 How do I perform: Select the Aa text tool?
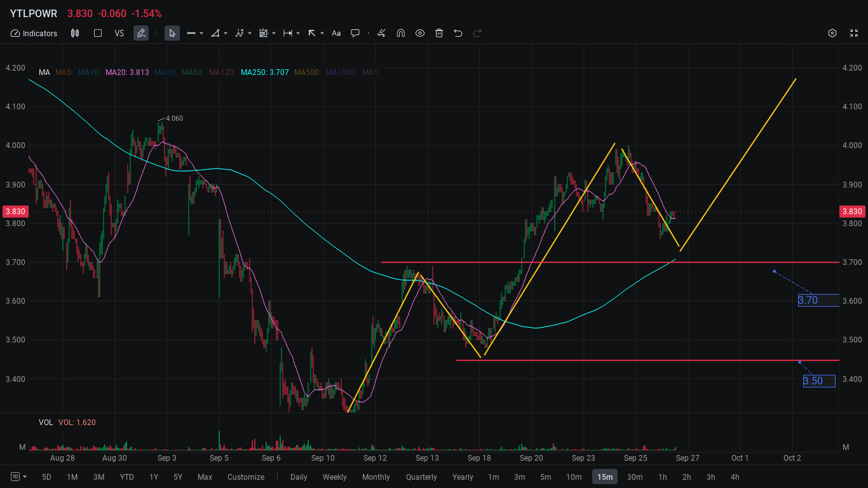336,33
